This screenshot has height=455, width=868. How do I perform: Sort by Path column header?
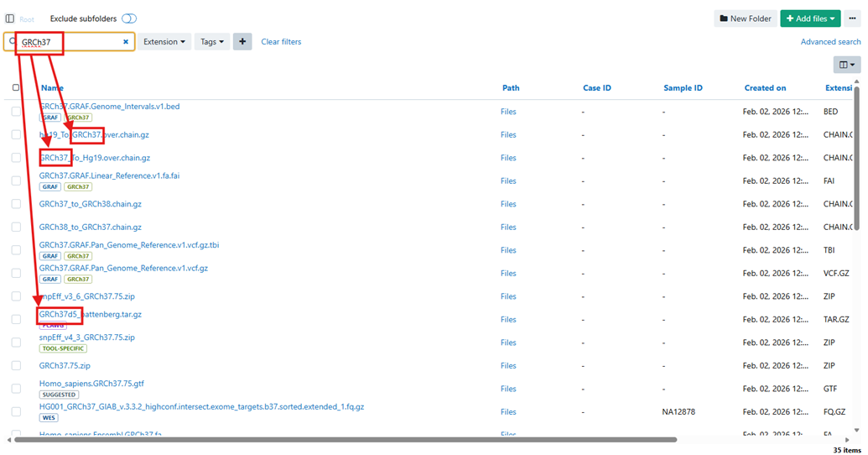click(511, 87)
